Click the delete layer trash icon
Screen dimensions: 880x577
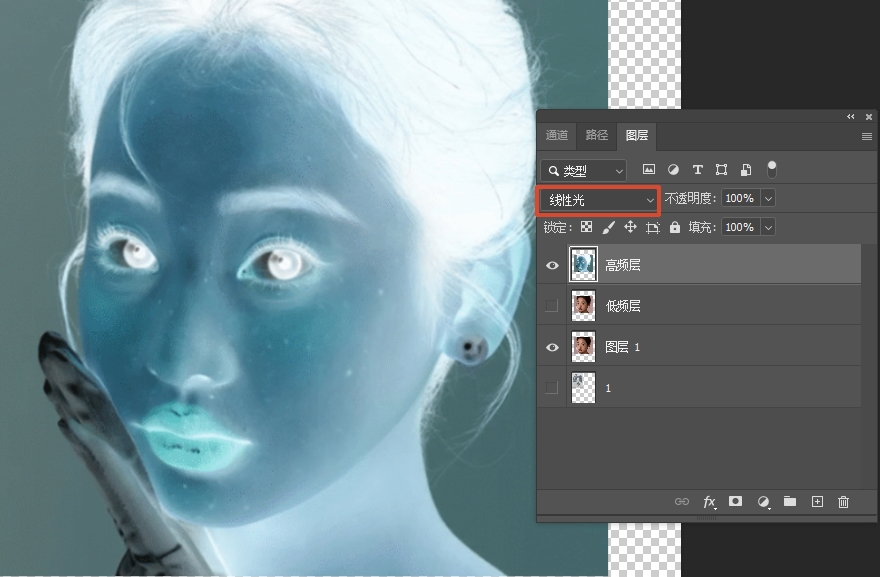coord(843,502)
